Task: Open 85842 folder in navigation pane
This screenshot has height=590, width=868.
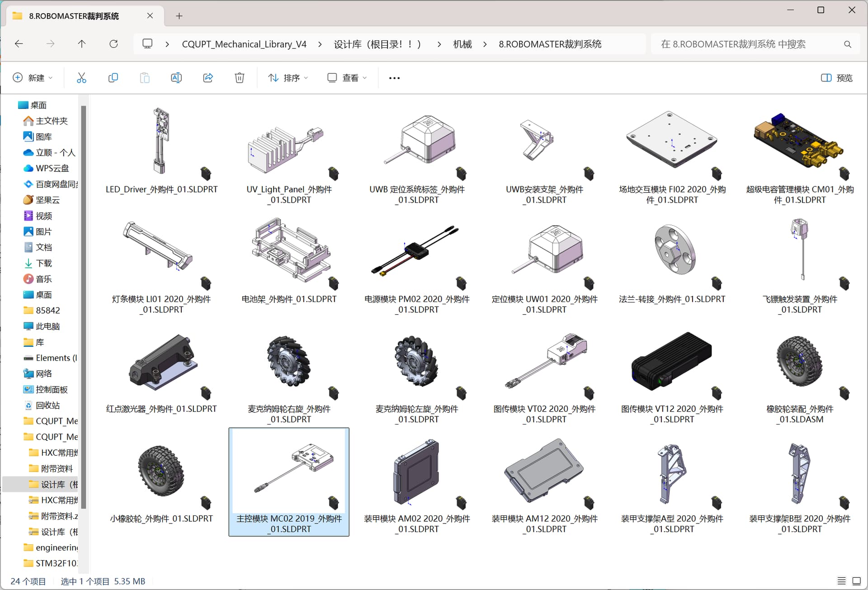Action: [42, 311]
